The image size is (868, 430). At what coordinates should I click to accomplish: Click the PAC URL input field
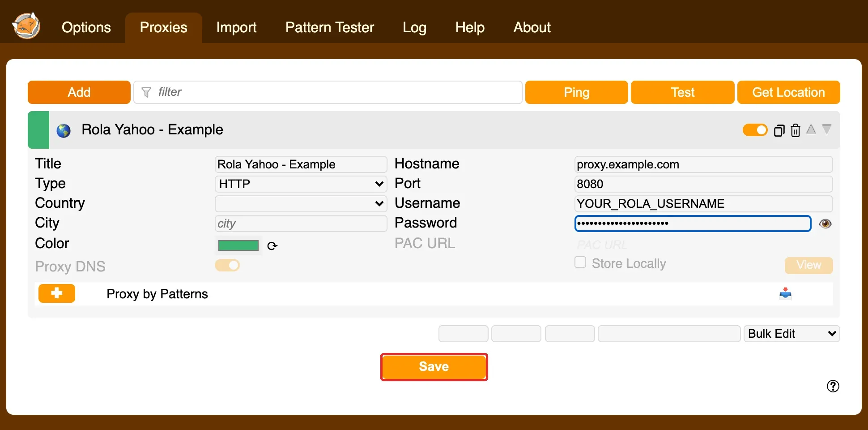click(703, 245)
